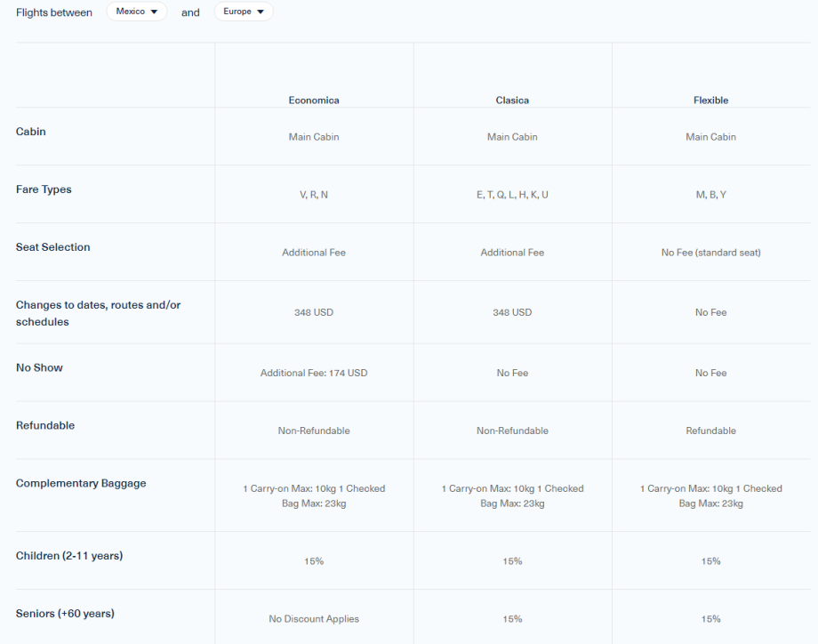
Task: Select the Refundable row label
Action: tap(45, 425)
